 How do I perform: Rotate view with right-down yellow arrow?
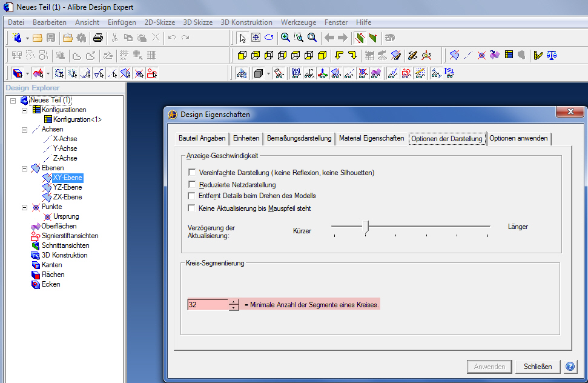(x=352, y=56)
